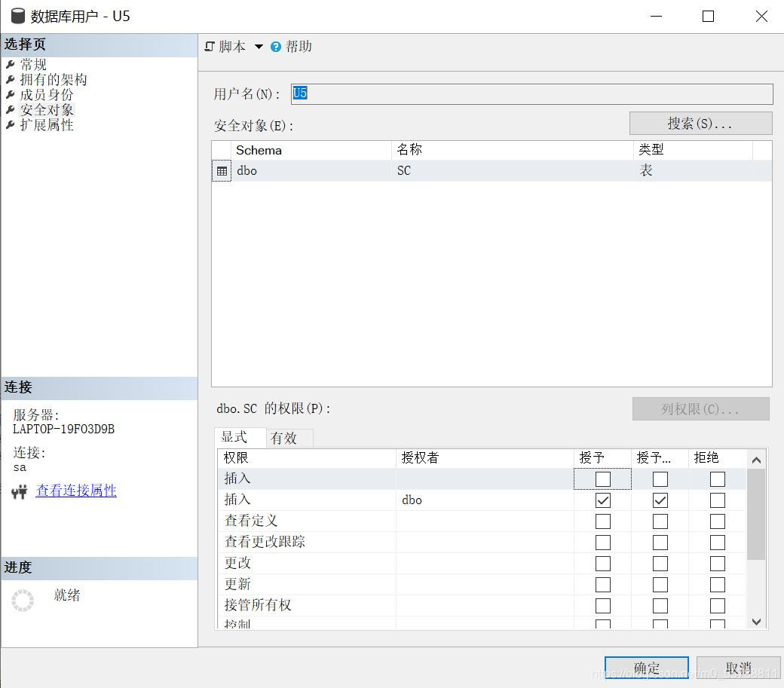This screenshot has height=688, width=784.
Task: Click the database icon in title bar
Action: tap(18, 16)
